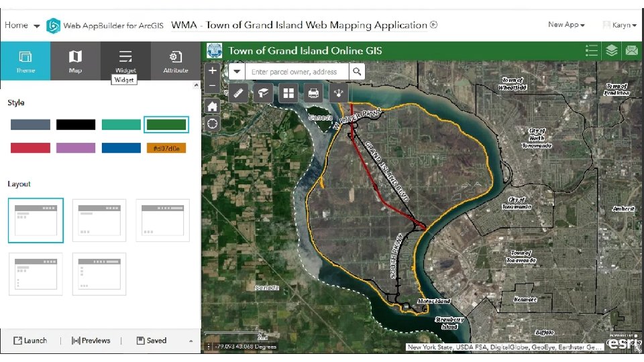This screenshot has height=362, width=644.
Task: Open Previews
Action: (x=91, y=341)
